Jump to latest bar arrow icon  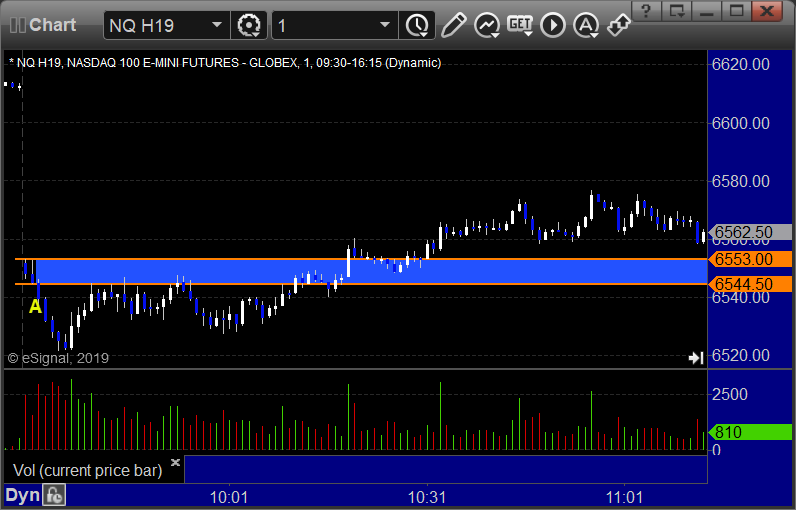(696, 358)
